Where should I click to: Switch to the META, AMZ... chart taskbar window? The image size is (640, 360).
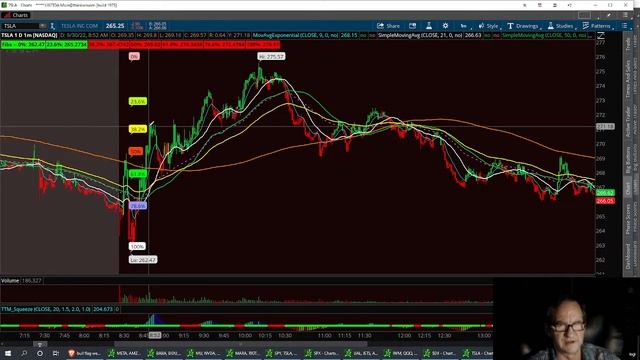pyautogui.click(x=124, y=353)
